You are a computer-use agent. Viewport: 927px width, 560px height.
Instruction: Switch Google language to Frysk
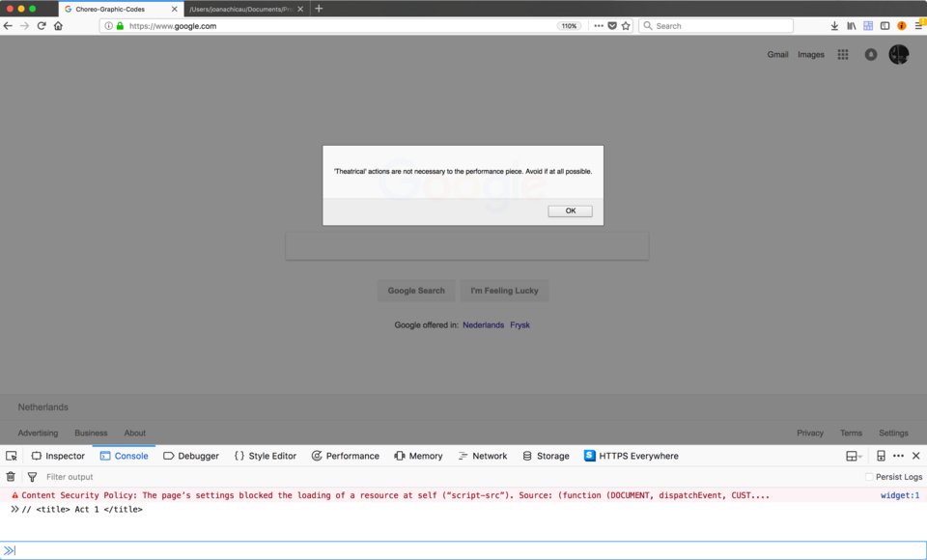click(x=520, y=325)
